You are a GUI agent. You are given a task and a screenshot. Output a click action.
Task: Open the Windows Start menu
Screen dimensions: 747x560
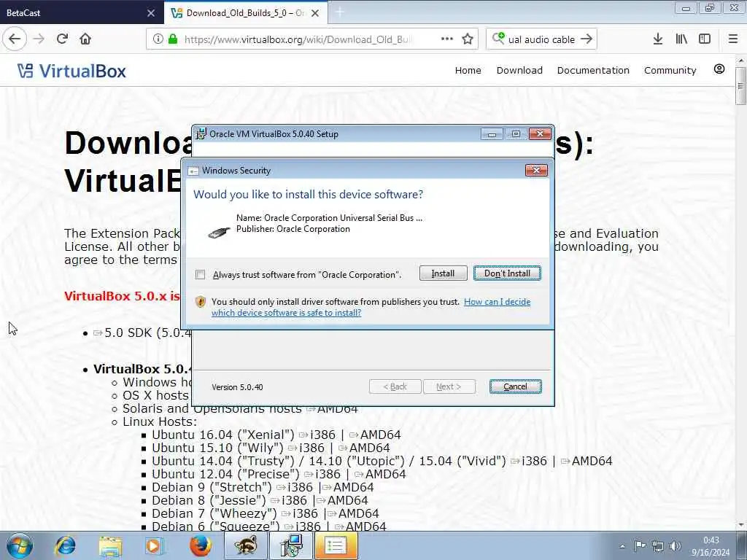(20, 545)
